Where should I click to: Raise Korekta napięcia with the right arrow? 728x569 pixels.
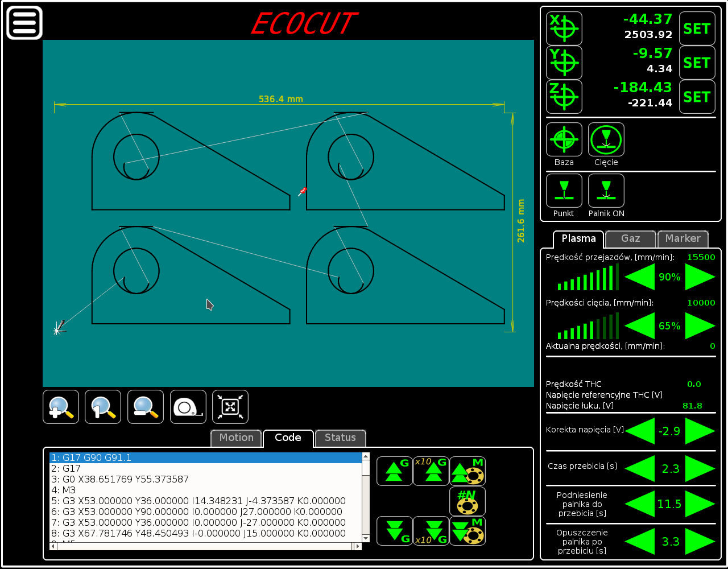click(700, 431)
